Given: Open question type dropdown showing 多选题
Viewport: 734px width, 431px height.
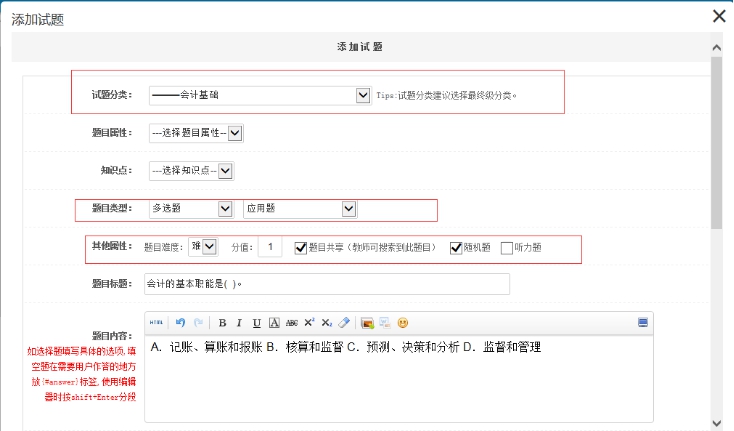Looking at the screenshot, I should click(191, 209).
